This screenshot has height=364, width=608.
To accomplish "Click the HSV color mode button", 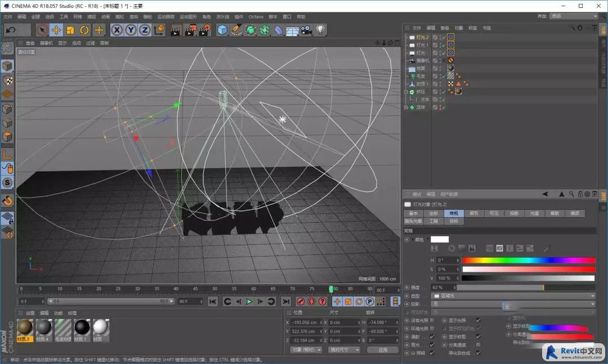I will [x=499, y=248].
